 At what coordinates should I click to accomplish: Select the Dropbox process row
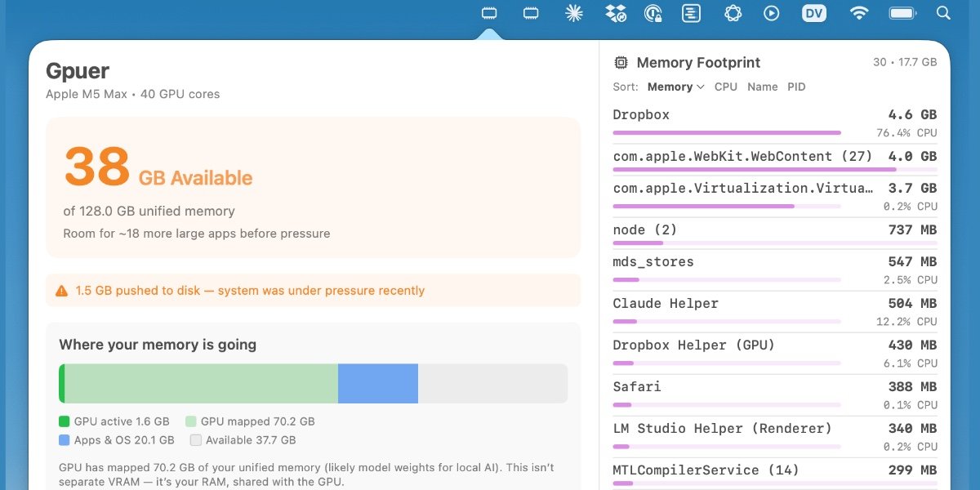point(774,122)
